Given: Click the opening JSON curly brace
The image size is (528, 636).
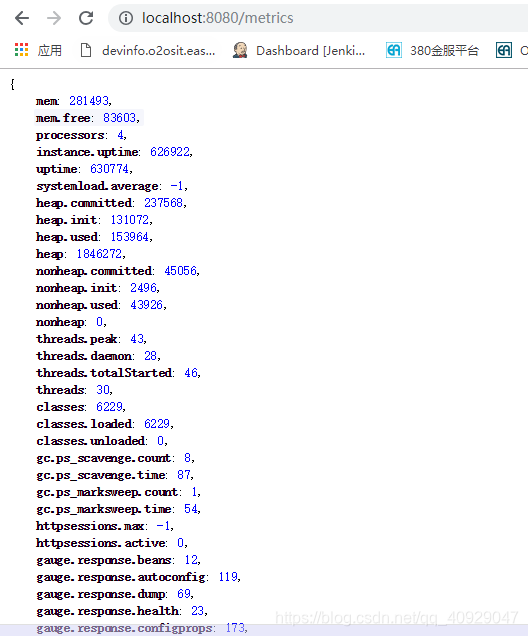Looking at the screenshot, I should point(13,84).
